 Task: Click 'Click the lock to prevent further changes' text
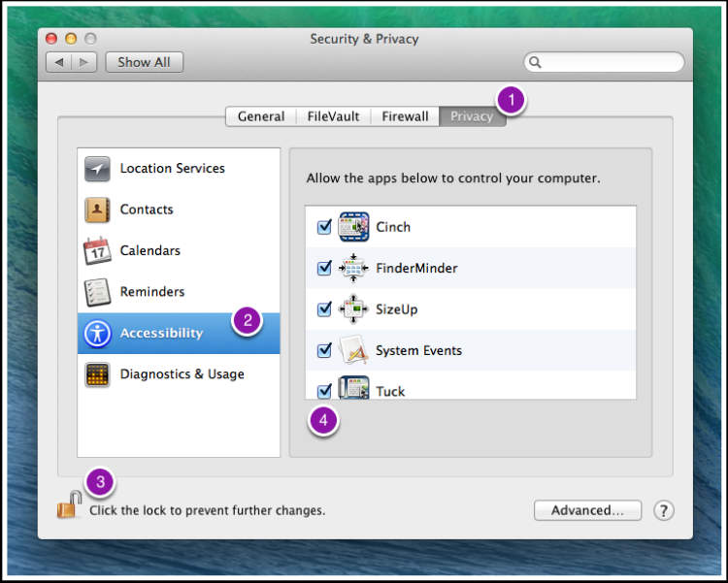coord(208,510)
